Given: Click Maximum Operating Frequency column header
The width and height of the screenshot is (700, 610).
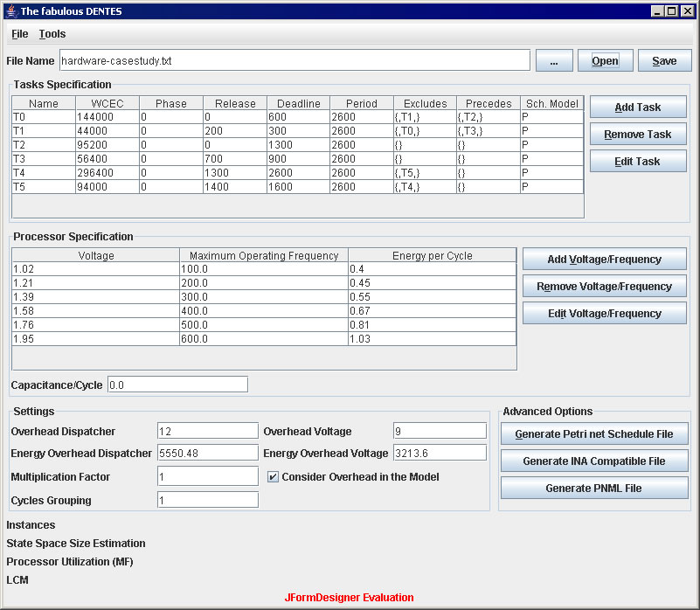Looking at the screenshot, I should tap(264, 255).
